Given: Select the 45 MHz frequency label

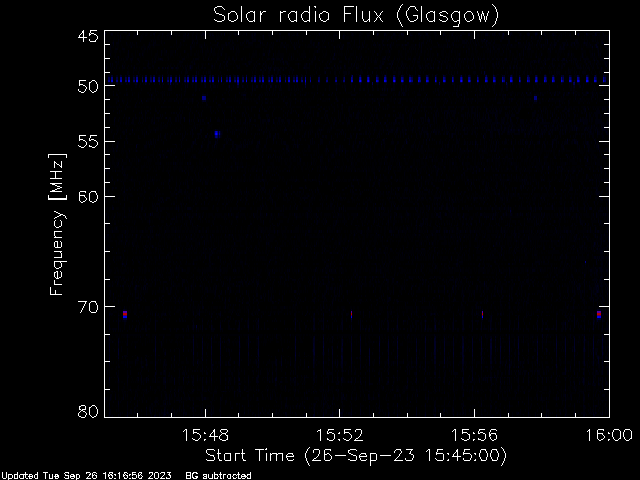Looking at the screenshot, I should coord(88,36).
